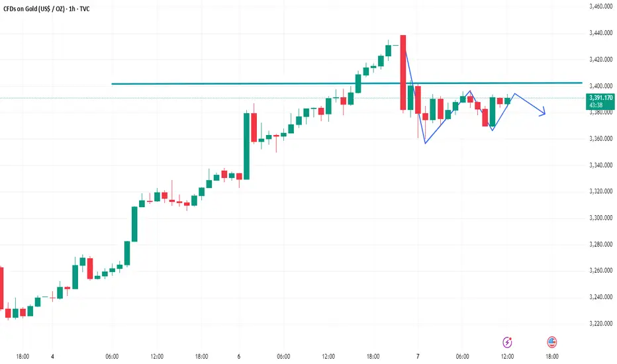Click the 3,220.000 bottom price label

click(x=601, y=324)
